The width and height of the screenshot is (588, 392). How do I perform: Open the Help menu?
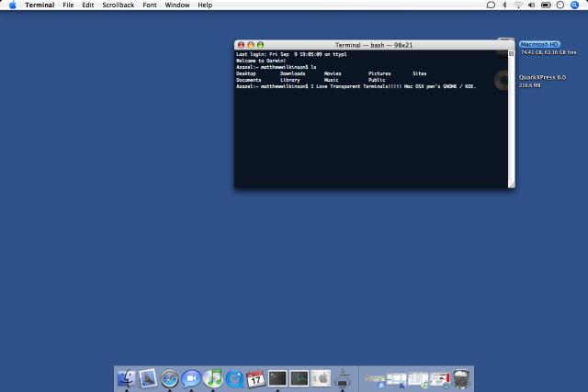coord(205,5)
